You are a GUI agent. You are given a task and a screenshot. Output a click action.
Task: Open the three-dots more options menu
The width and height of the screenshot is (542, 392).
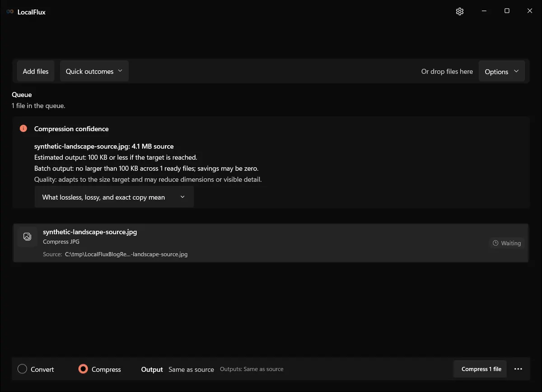[x=518, y=369]
